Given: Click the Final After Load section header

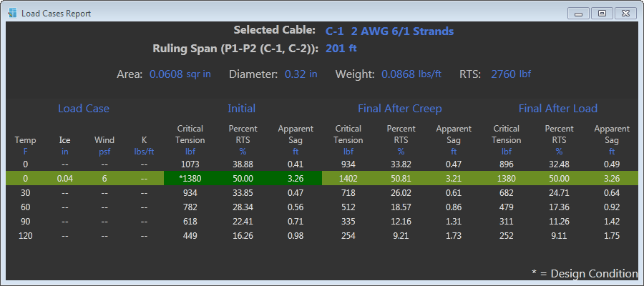Looking at the screenshot, I should tap(557, 109).
